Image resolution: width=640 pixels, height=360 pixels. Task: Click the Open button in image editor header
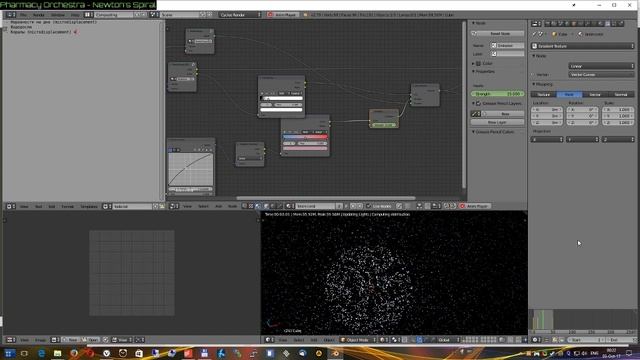point(91,340)
